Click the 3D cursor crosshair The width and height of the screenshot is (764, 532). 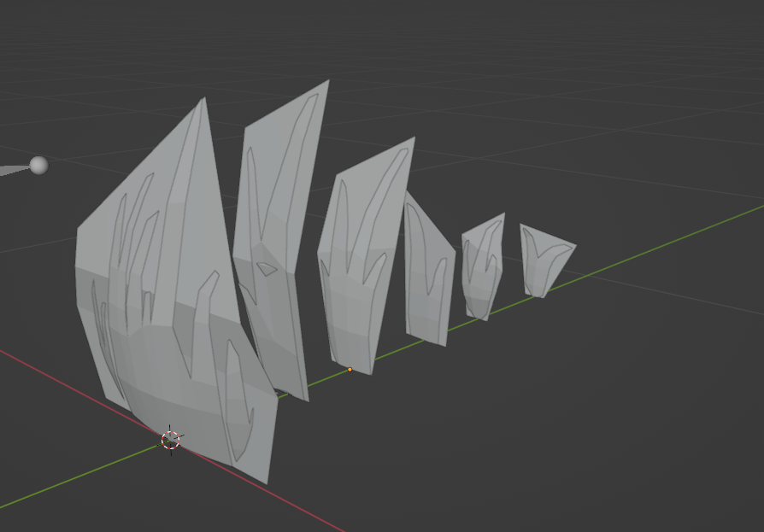(x=171, y=440)
